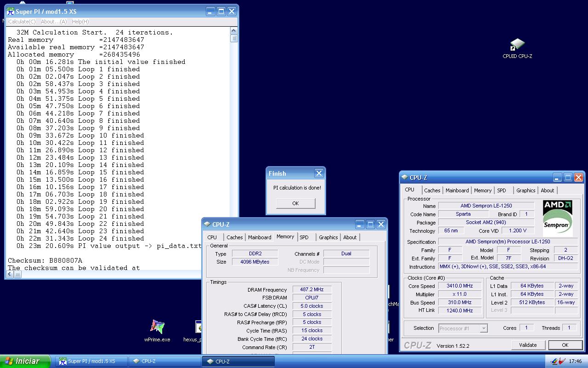Click the Multiplier value x 11.0
588x368 pixels.
coord(459,294)
